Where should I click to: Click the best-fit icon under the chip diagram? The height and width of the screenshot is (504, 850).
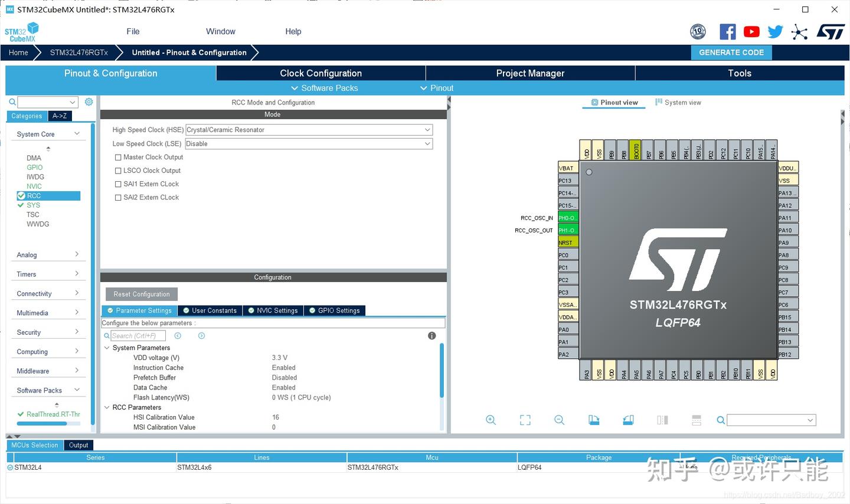click(525, 420)
